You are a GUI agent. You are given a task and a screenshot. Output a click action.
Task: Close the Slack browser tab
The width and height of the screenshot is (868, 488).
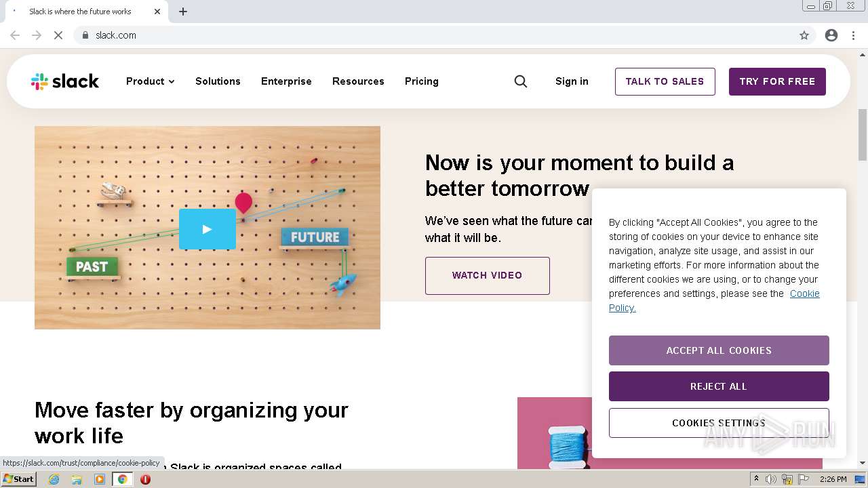(x=157, y=12)
